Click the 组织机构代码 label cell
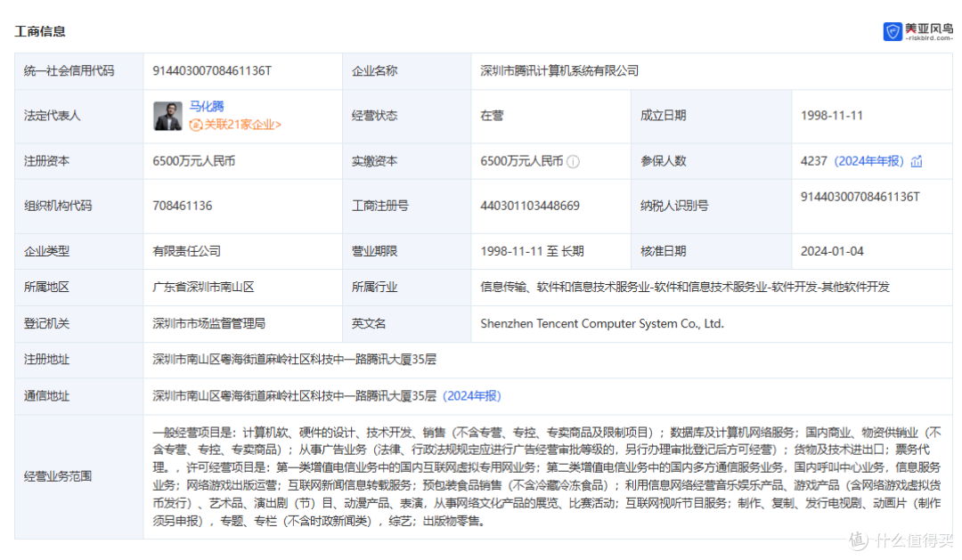This screenshot has height=560, width=962. pos(79,206)
